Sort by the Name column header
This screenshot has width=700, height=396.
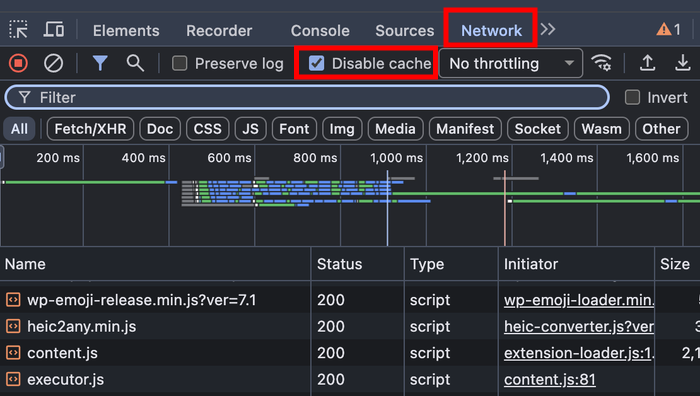click(x=155, y=264)
